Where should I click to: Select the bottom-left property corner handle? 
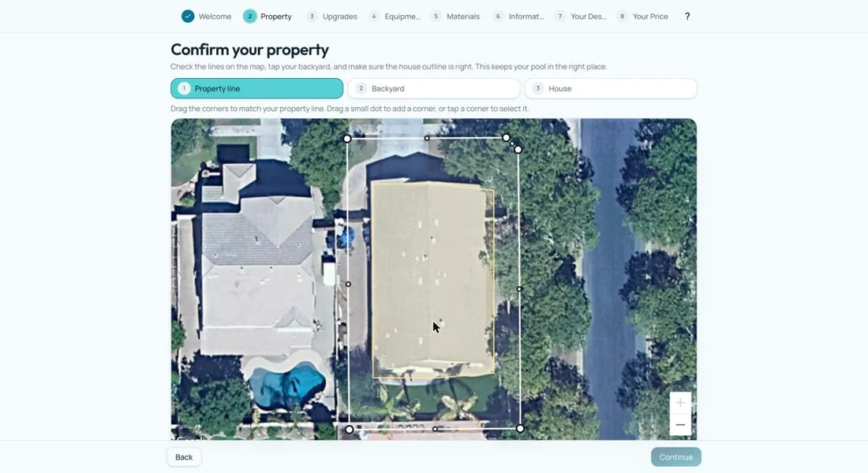point(350,430)
